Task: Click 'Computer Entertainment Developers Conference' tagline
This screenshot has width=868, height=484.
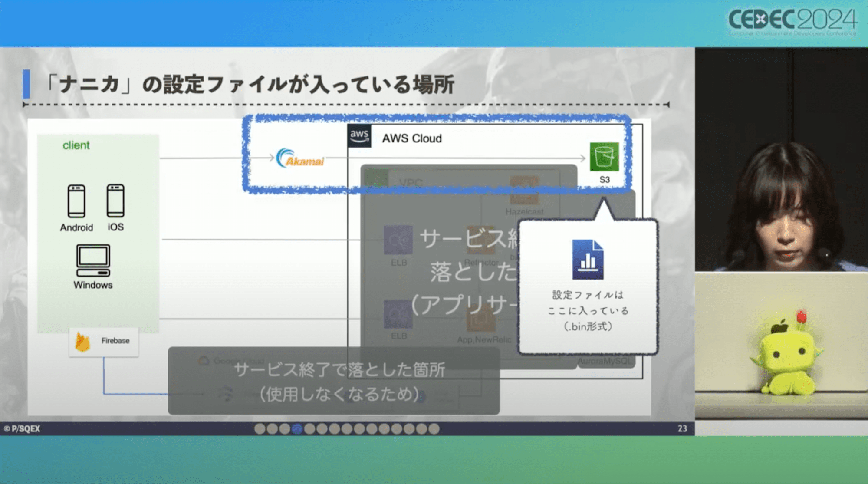Action: (x=792, y=33)
